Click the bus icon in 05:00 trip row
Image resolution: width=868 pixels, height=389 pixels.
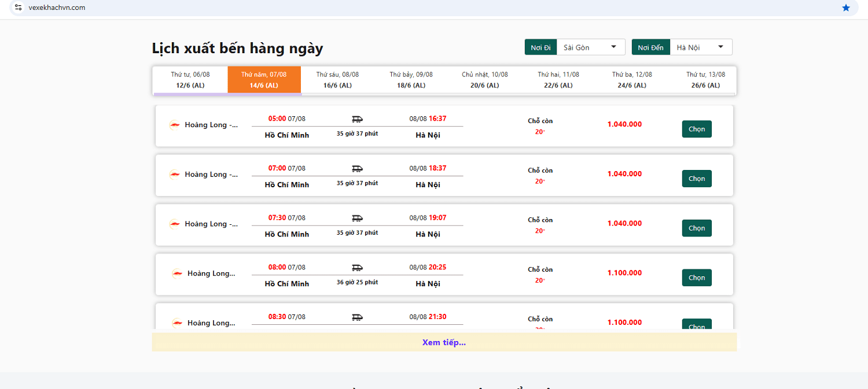[357, 119]
